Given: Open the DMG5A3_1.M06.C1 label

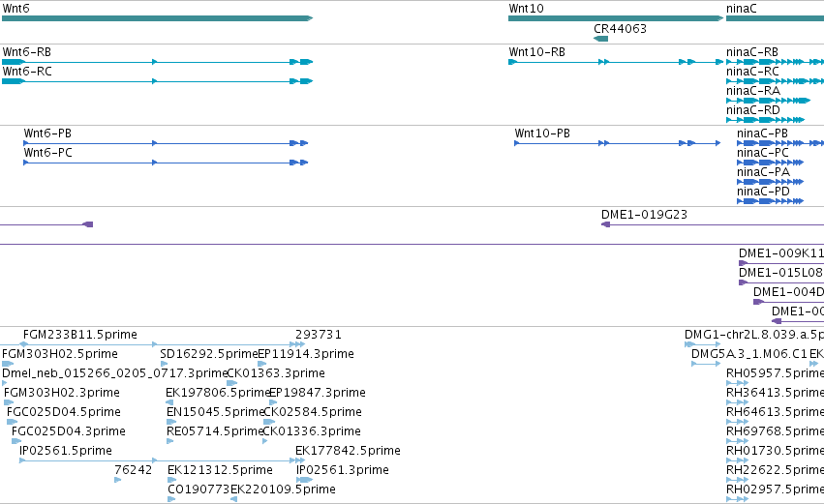Looking at the screenshot, I should coord(748,354).
